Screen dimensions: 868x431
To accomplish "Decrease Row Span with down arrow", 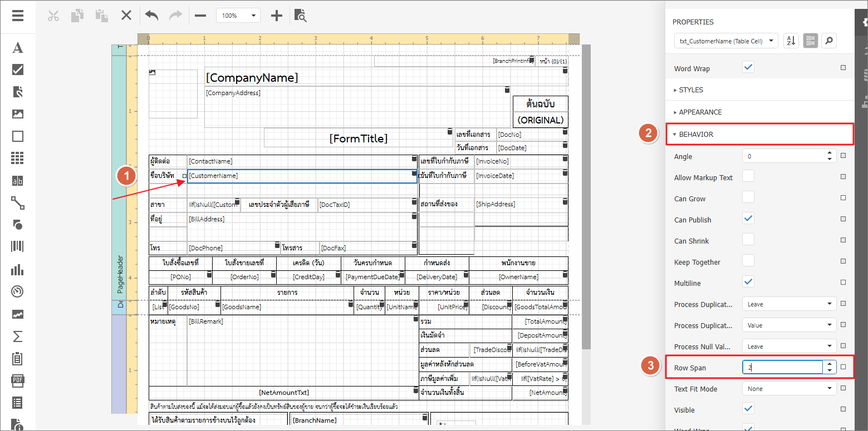I will pos(830,370).
